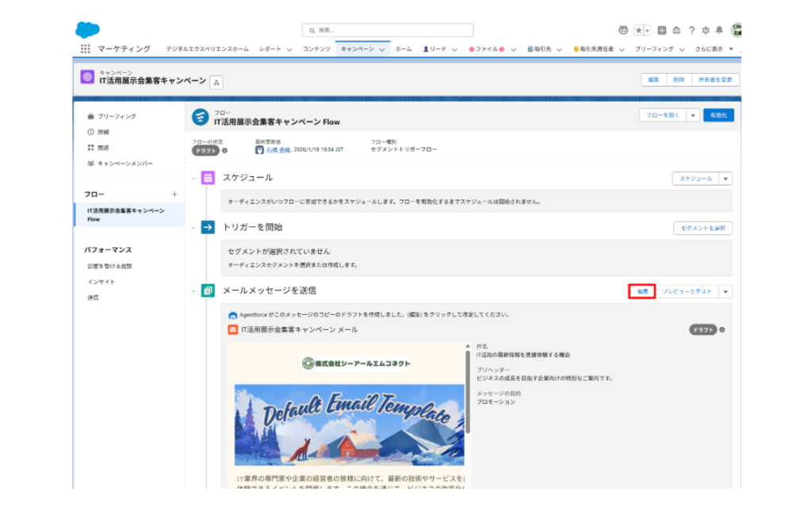
Task: Click the フローを開く button
Action: pos(662,115)
